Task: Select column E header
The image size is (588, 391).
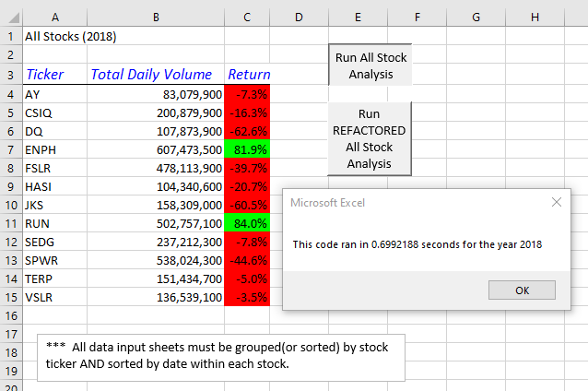Action: tap(358, 18)
